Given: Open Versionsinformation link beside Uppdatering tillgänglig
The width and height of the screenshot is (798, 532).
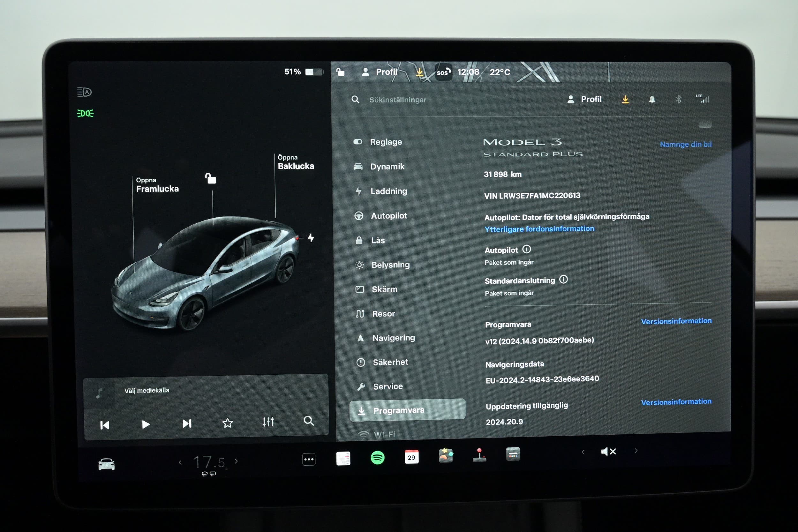Looking at the screenshot, I should [676, 402].
